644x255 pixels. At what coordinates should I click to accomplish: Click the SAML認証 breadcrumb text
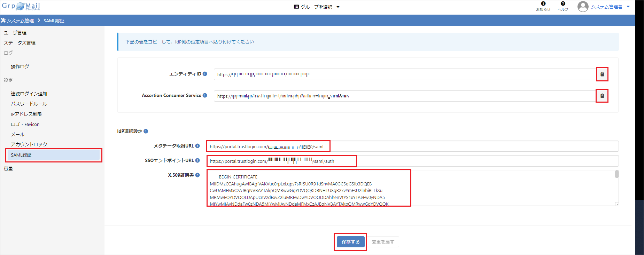[54, 21]
